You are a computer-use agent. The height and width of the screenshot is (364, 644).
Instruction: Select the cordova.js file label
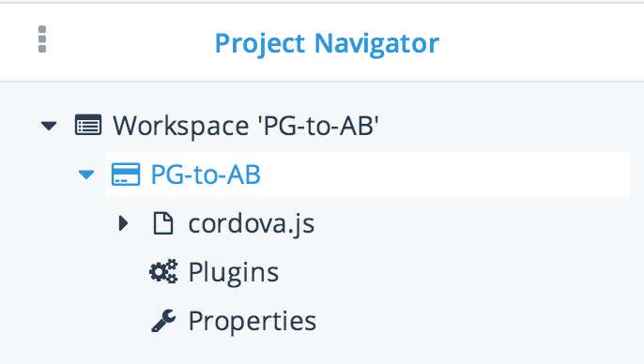click(x=252, y=224)
